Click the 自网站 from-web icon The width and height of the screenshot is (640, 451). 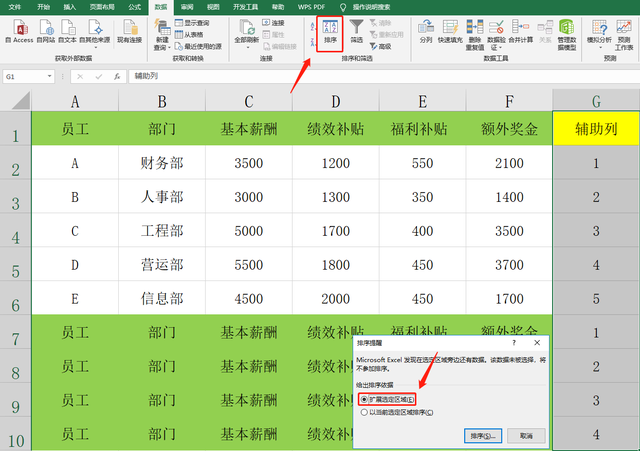click(46, 32)
